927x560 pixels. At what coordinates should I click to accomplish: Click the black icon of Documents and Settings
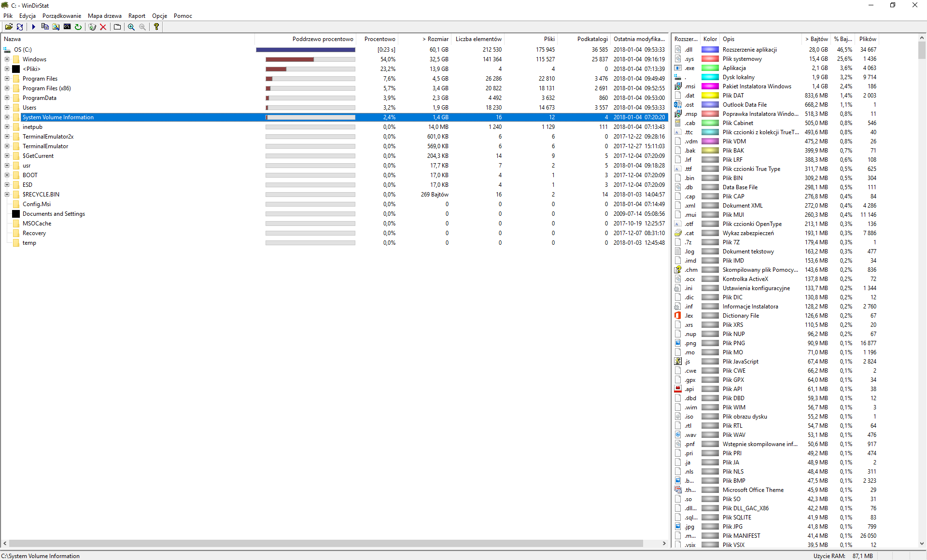(16, 214)
